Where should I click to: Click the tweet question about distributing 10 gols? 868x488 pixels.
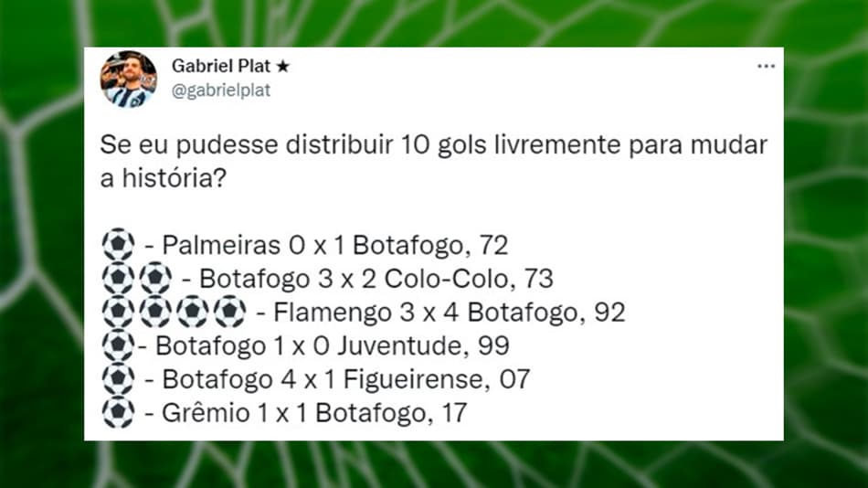(x=433, y=161)
